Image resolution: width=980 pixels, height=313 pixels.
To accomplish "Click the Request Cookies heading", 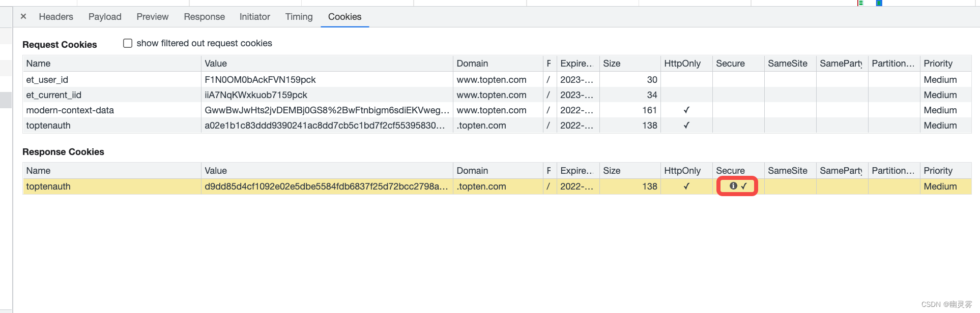I will pyautogui.click(x=60, y=45).
